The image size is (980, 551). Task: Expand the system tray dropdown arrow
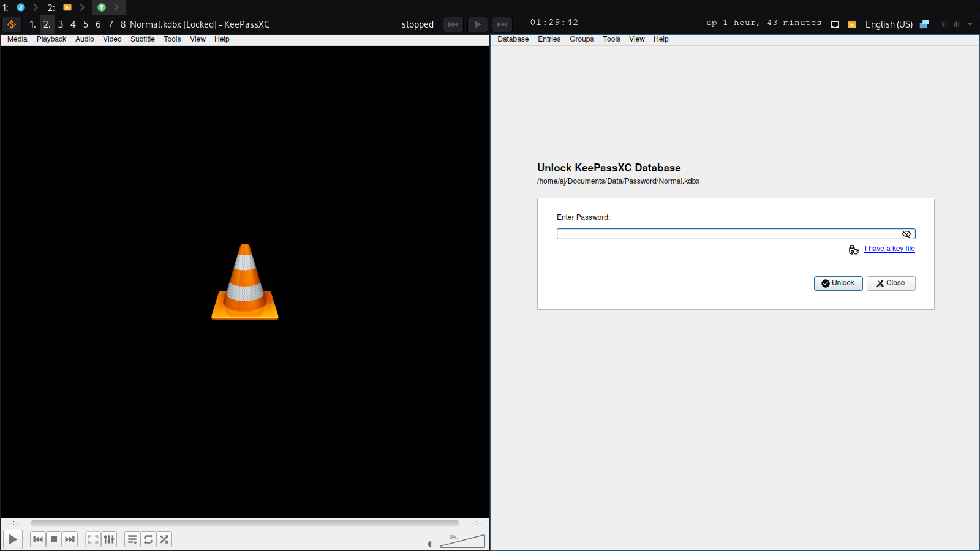tap(970, 24)
